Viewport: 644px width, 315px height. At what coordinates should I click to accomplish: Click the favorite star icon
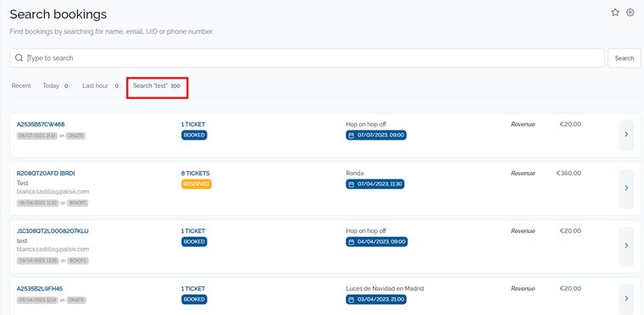click(x=615, y=13)
